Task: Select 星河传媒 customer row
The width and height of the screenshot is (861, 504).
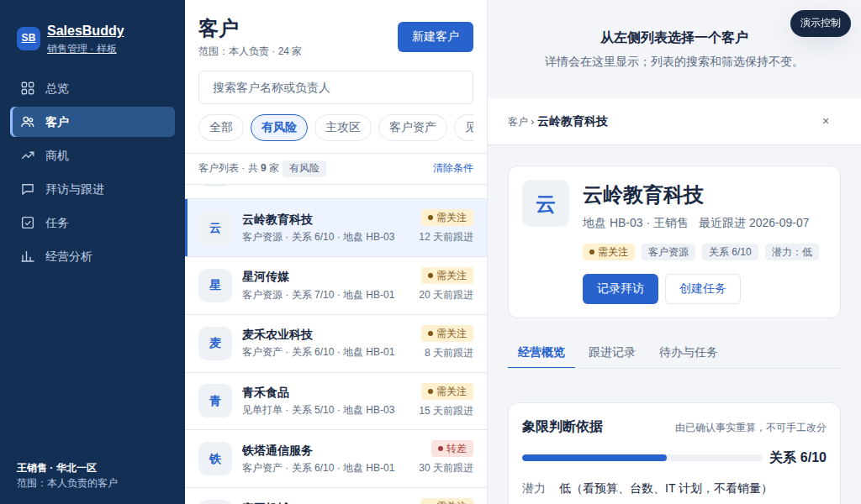Action: pyautogui.click(x=336, y=285)
